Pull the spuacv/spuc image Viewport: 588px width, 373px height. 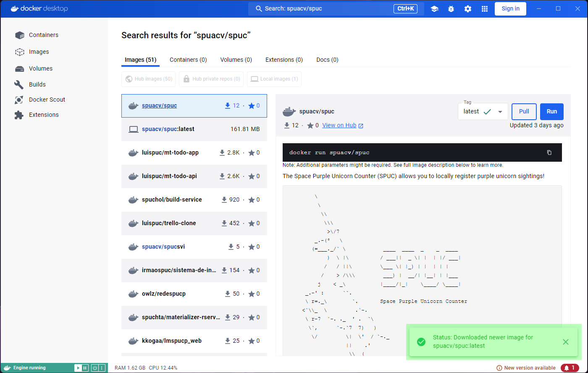pos(524,112)
